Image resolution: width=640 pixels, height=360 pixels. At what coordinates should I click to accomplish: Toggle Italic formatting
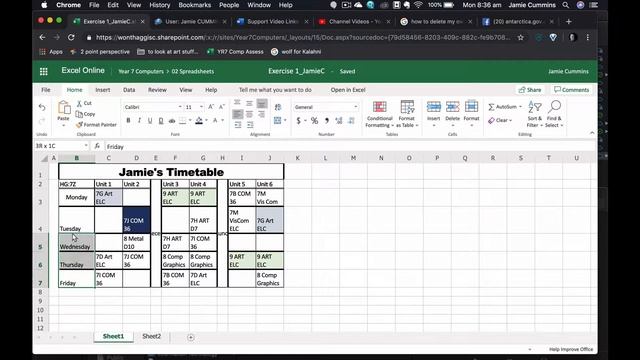139,120
